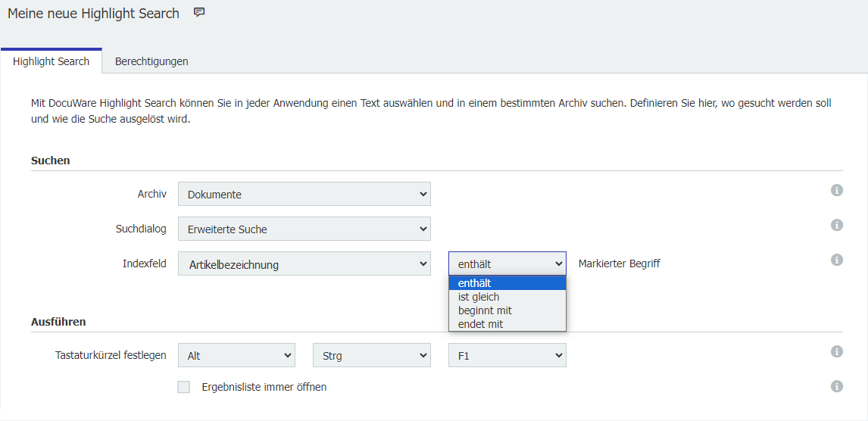Open the Suchdialog dropdown 'Erweiterte Suche'
The height and width of the screenshot is (421, 868).
(x=304, y=229)
